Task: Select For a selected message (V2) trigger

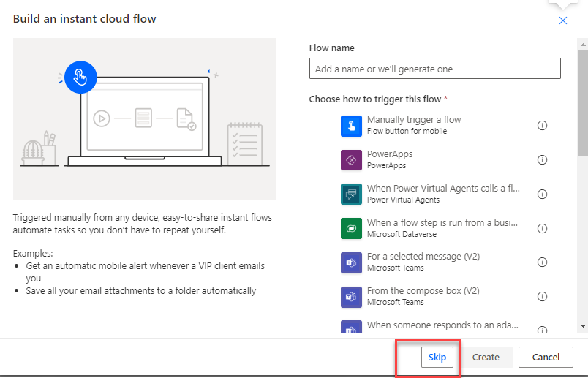Action: pyautogui.click(x=444, y=262)
